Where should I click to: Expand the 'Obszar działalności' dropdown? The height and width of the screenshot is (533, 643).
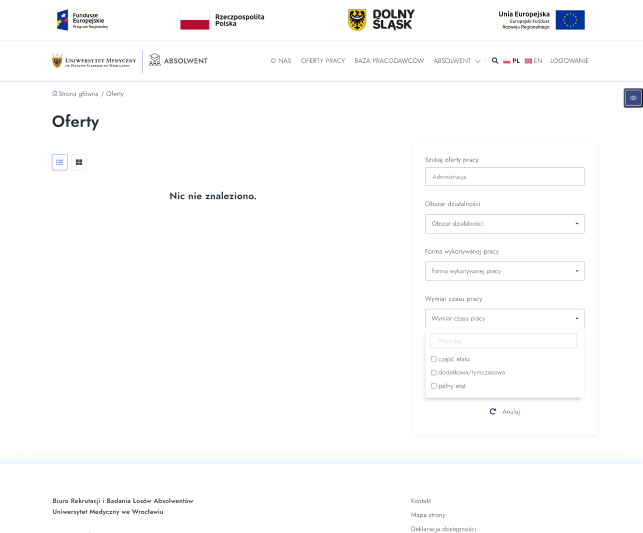coord(504,224)
